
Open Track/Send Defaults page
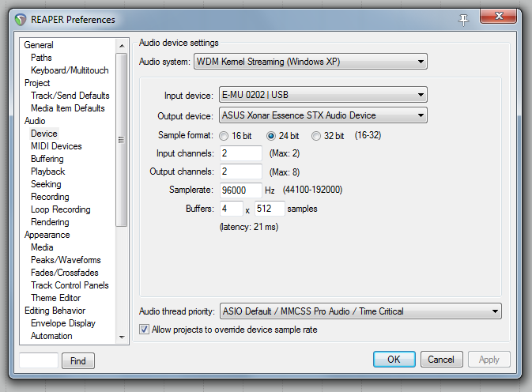coord(70,96)
